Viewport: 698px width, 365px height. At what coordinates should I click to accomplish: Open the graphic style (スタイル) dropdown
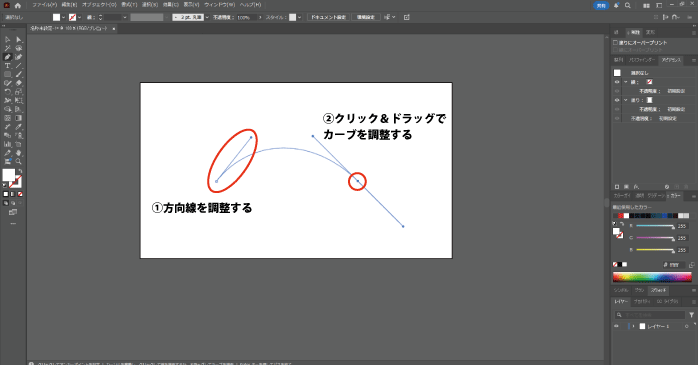click(x=300, y=17)
